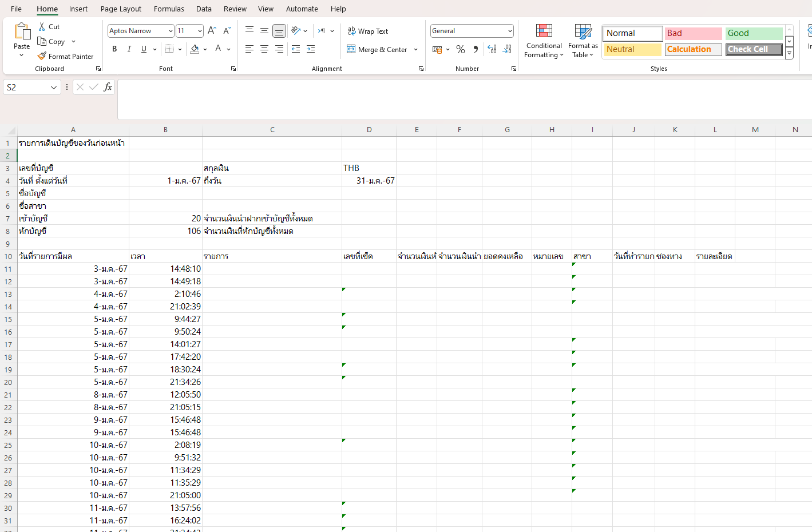Increase font size with the larger A icon
The width and height of the screenshot is (812, 532).
[x=212, y=31]
